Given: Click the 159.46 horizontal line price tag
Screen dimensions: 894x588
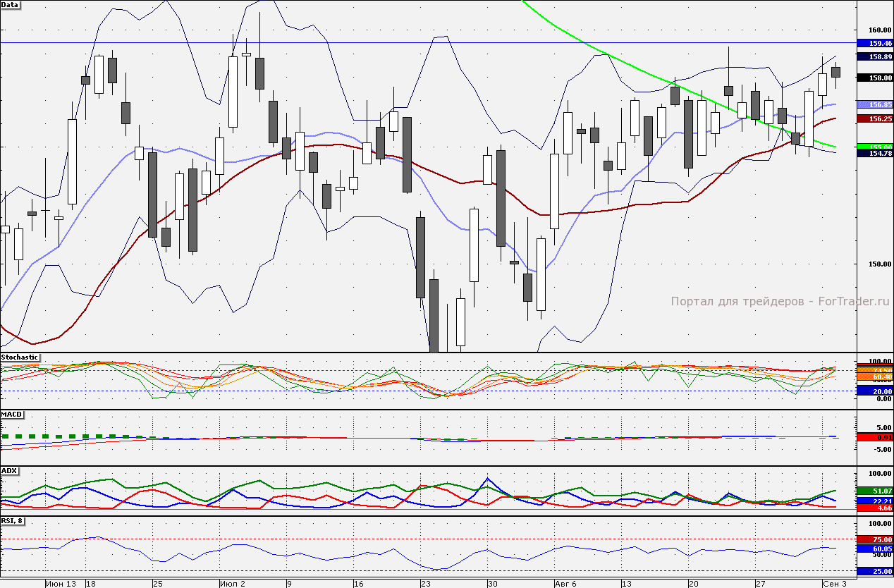Looking at the screenshot, I should (875, 43).
